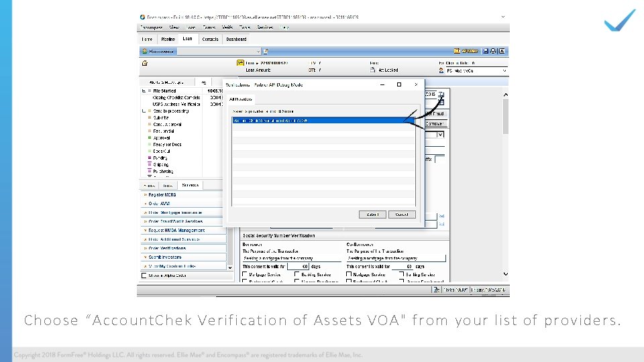Click co-borrower's Purpose of the Transaction field
Screen dimensions: 644x362
pos(396,258)
